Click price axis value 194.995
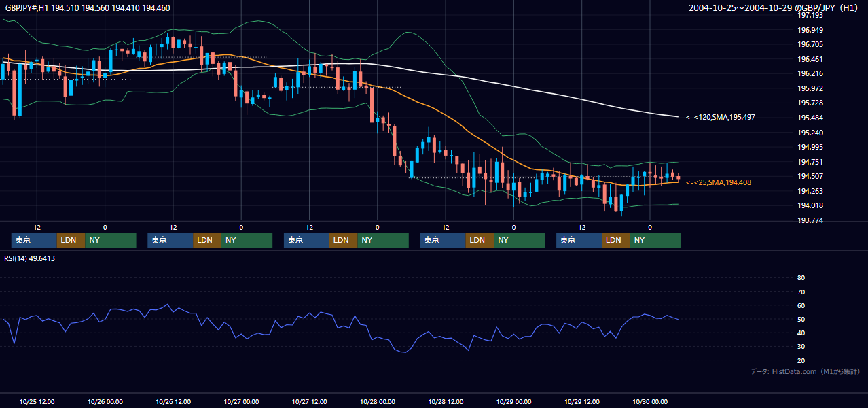This screenshot has width=868, height=408. coord(810,147)
